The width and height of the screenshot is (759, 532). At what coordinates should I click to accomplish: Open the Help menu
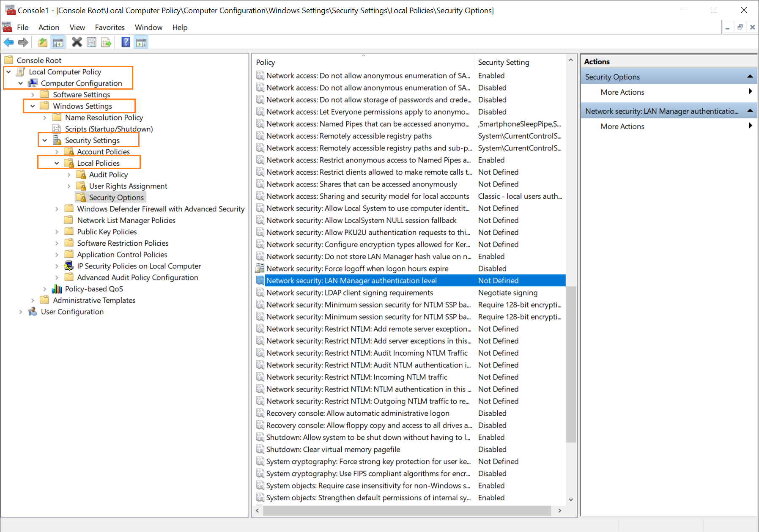[180, 27]
